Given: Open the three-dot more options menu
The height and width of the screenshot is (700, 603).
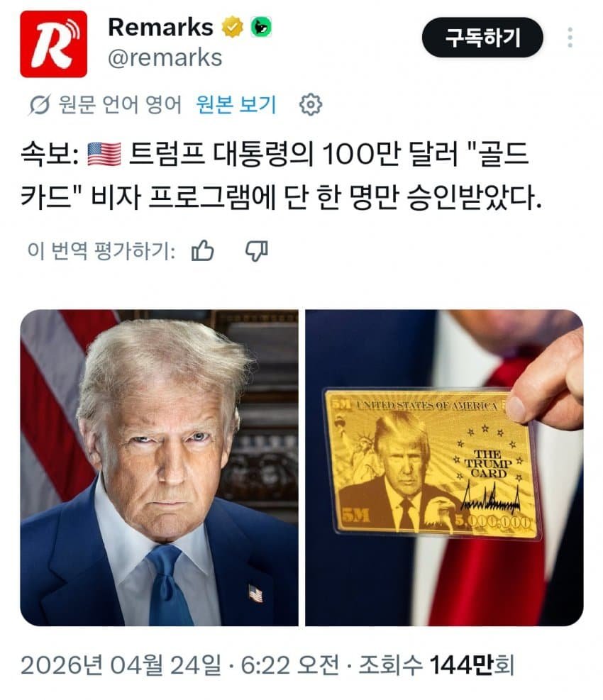Looking at the screenshot, I should [x=570, y=38].
